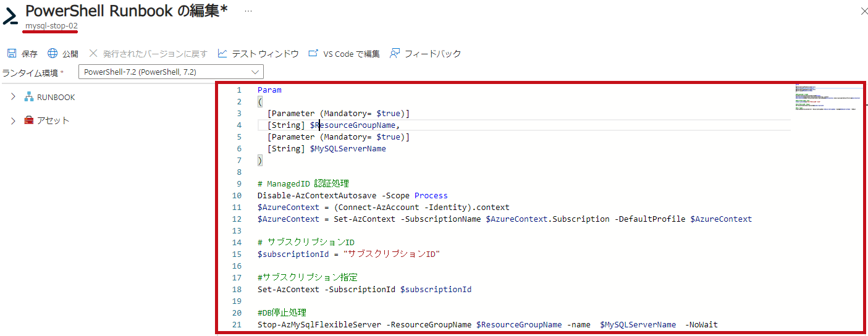Click the "サブスクリプションID" string value
This screenshot has width=868, height=336.
391,254
